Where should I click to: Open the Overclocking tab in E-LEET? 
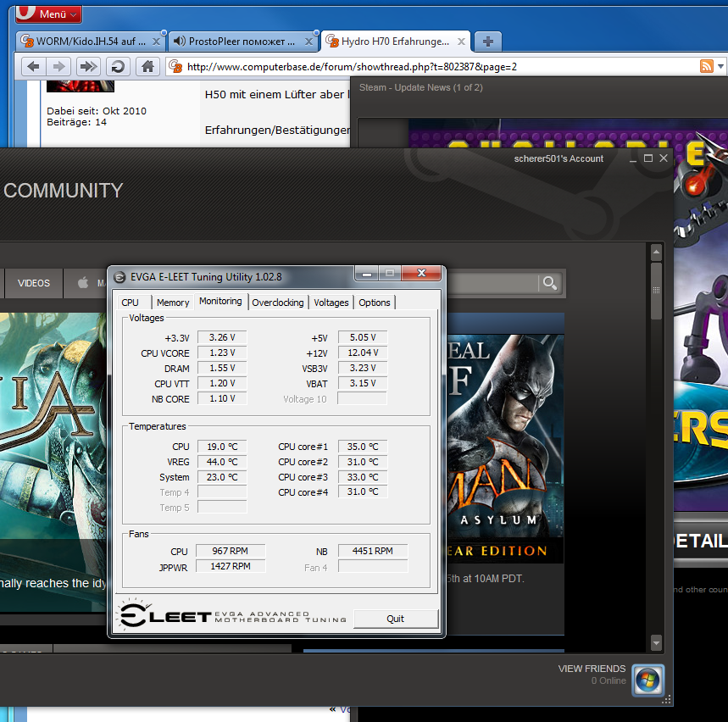[x=278, y=303]
